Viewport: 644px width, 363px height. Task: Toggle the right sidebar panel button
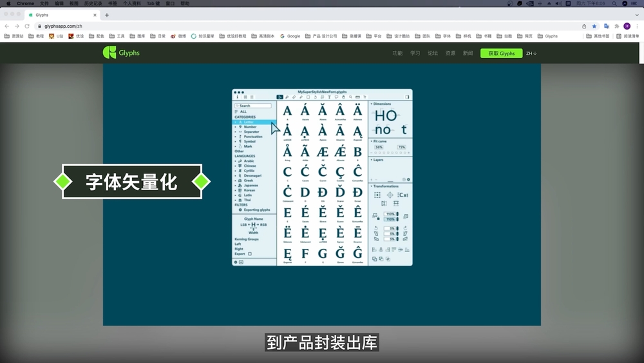pos(407,97)
